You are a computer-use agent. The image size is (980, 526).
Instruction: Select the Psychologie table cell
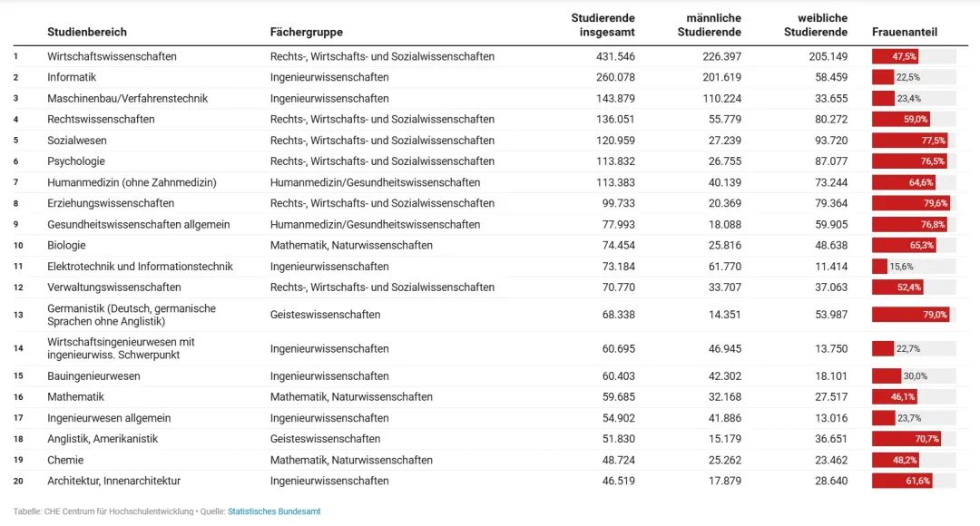(x=76, y=161)
